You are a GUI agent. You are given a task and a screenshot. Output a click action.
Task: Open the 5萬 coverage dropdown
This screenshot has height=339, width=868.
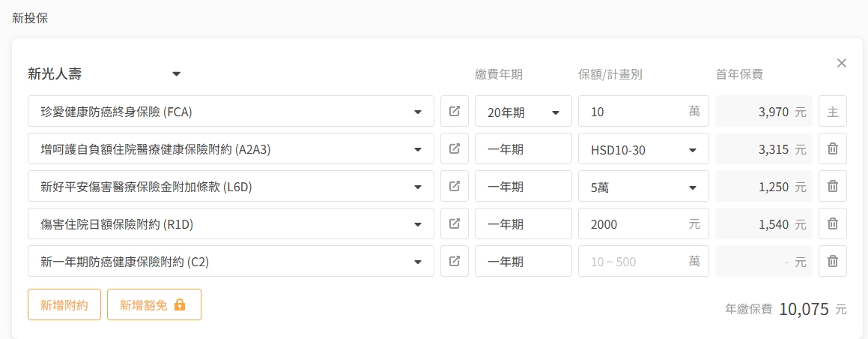point(643,186)
